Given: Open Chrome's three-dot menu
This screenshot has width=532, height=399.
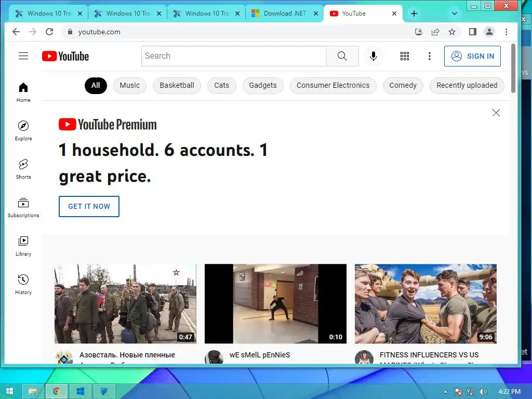Looking at the screenshot, I should (x=506, y=32).
